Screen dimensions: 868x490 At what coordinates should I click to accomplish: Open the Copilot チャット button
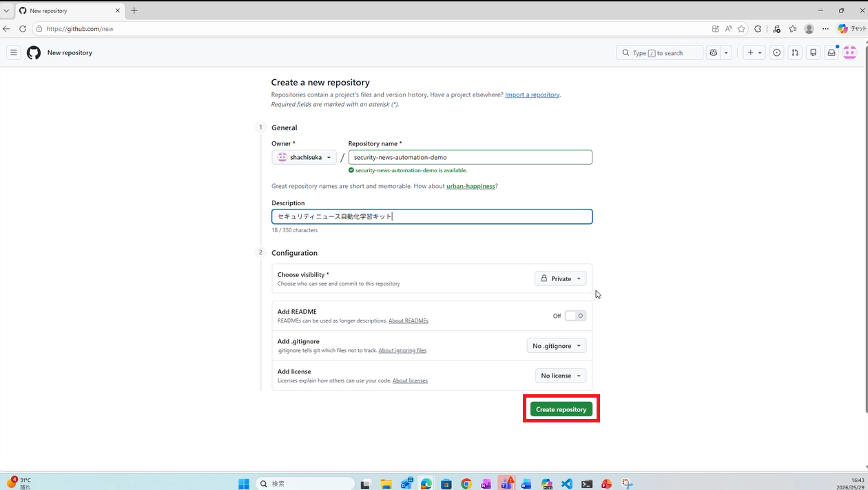tap(852, 29)
